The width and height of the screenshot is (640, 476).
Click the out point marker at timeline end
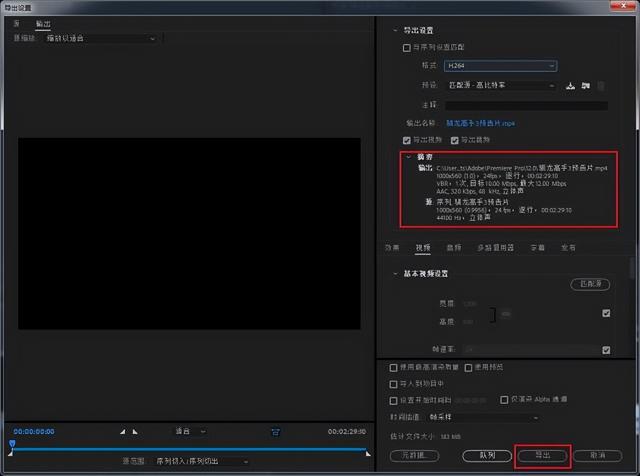point(369,454)
